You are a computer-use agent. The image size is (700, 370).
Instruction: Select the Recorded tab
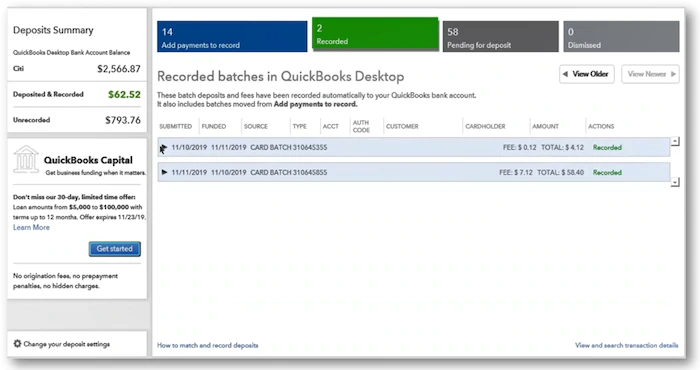click(375, 34)
